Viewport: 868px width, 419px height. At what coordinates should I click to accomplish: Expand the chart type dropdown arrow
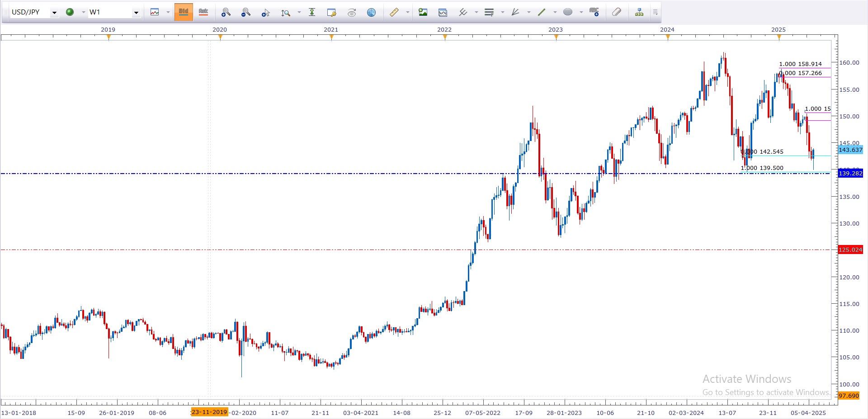[x=168, y=13]
